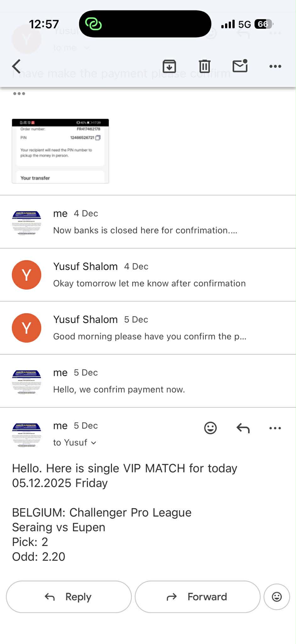Tap Yusuf Shalom's orange avatar on the 4 Dec message
This screenshot has width=296, height=644.
27,275
